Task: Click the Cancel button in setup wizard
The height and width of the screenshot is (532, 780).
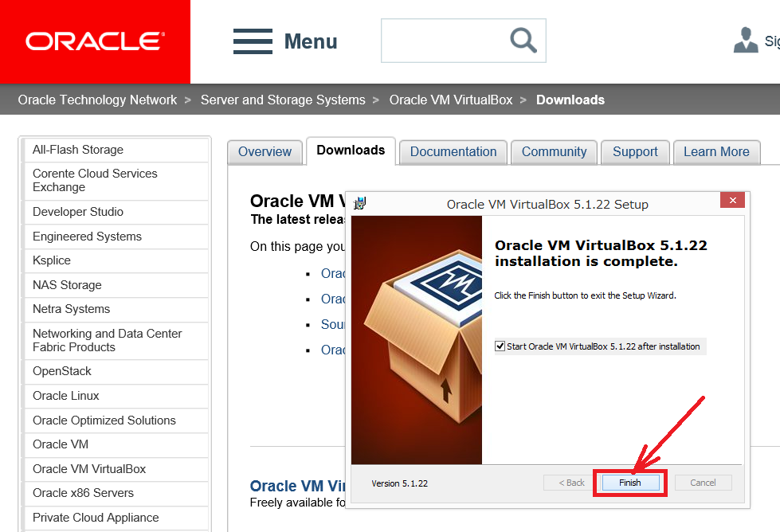Action: (x=703, y=483)
